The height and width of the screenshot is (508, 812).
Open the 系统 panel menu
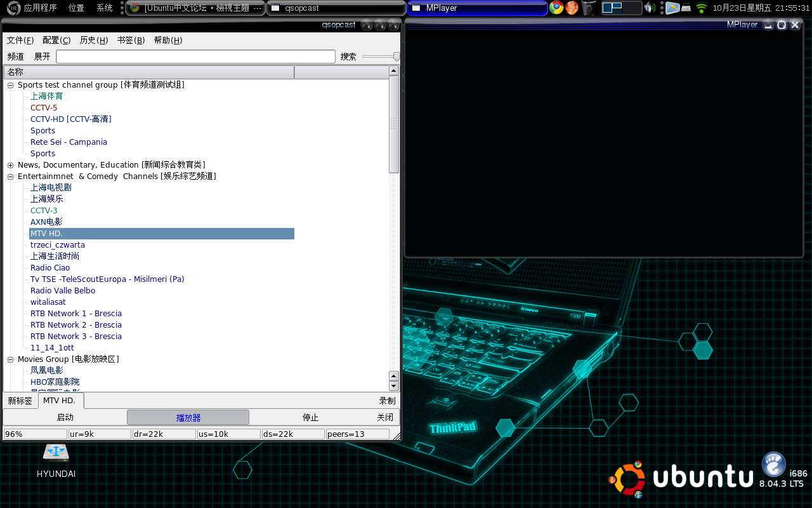coord(105,8)
